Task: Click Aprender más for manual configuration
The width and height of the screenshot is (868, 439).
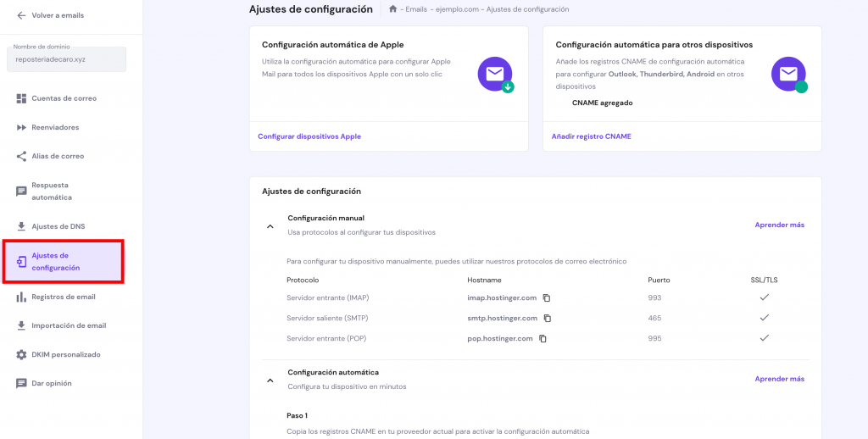Action: tap(779, 225)
